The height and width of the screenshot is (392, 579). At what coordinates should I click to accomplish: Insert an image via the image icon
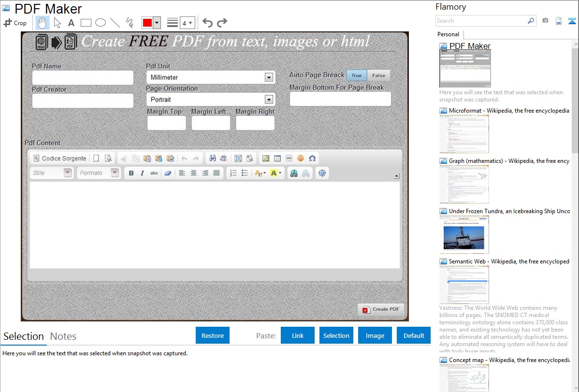(265, 158)
